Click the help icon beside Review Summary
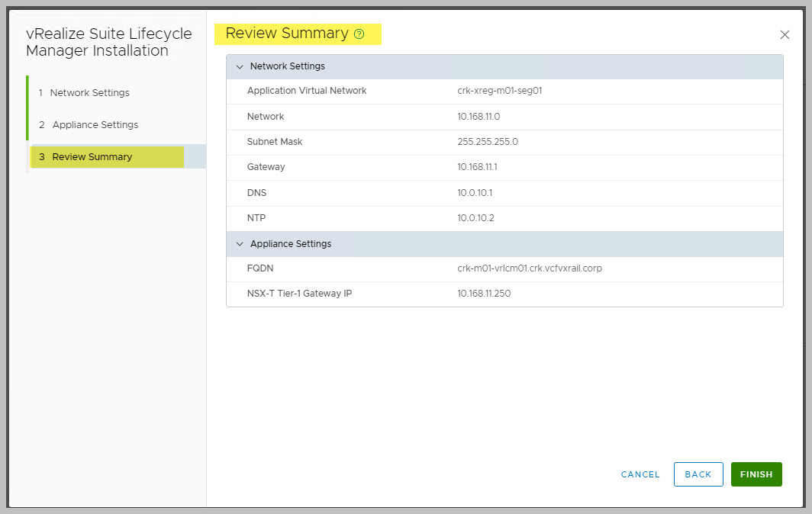Image resolution: width=812 pixels, height=514 pixels. point(359,34)
